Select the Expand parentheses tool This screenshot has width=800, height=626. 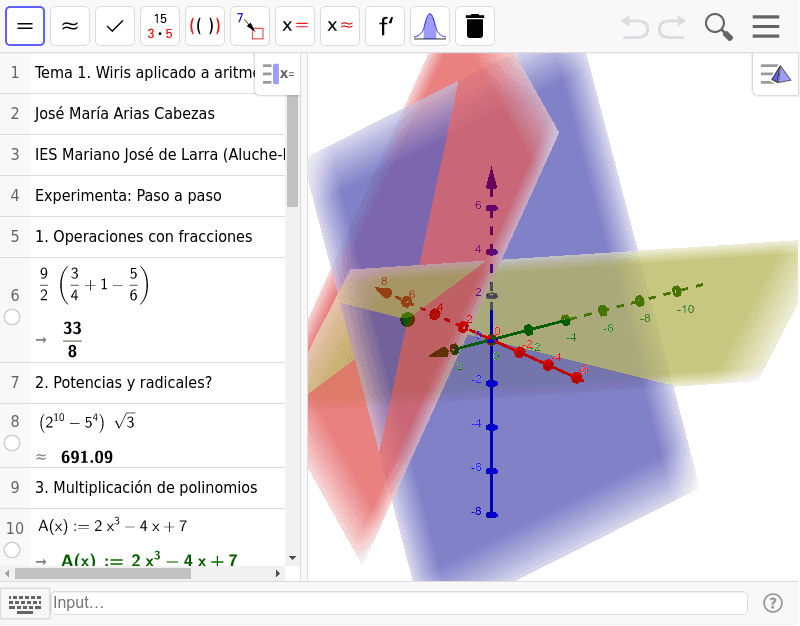(x=204, y=26)
